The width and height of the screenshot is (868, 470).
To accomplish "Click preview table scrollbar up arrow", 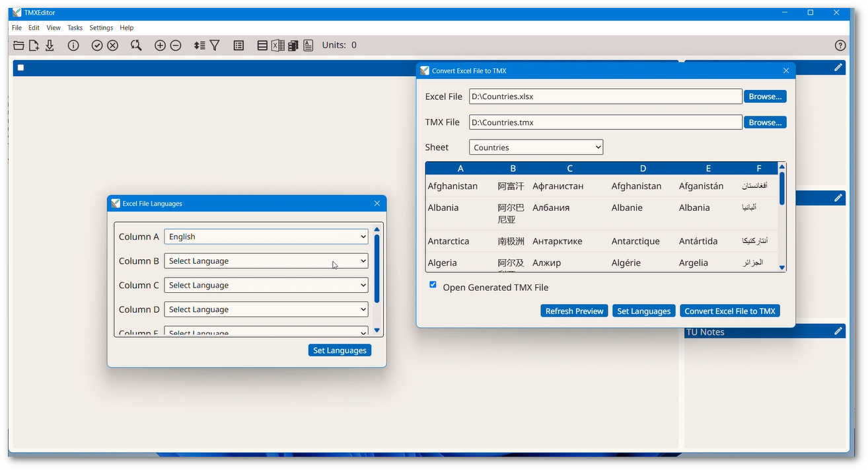I will pyautogui.click(x=782, y=167).
